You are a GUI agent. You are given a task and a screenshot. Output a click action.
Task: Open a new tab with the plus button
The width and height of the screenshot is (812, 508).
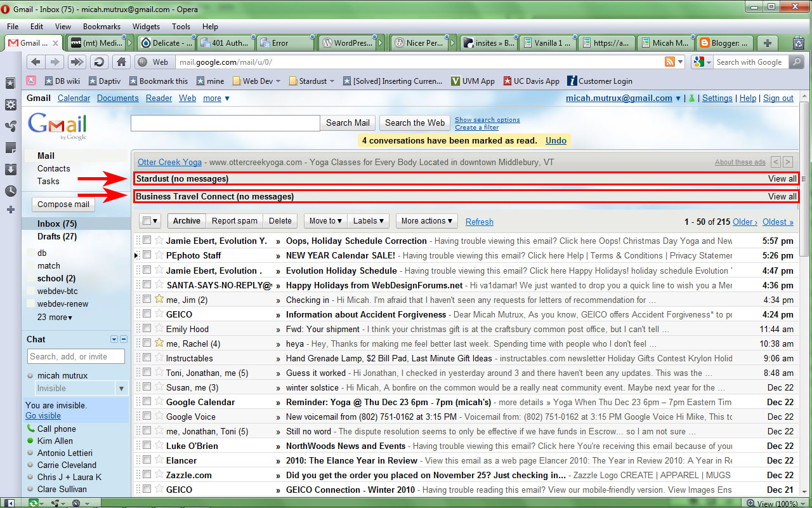(768, 43)
